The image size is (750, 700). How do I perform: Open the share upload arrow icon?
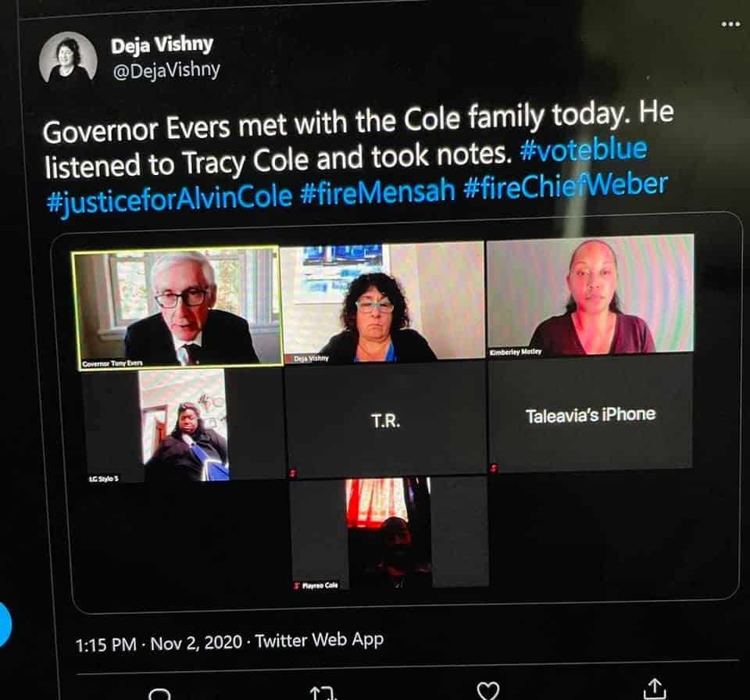click(x=654, y=688)
